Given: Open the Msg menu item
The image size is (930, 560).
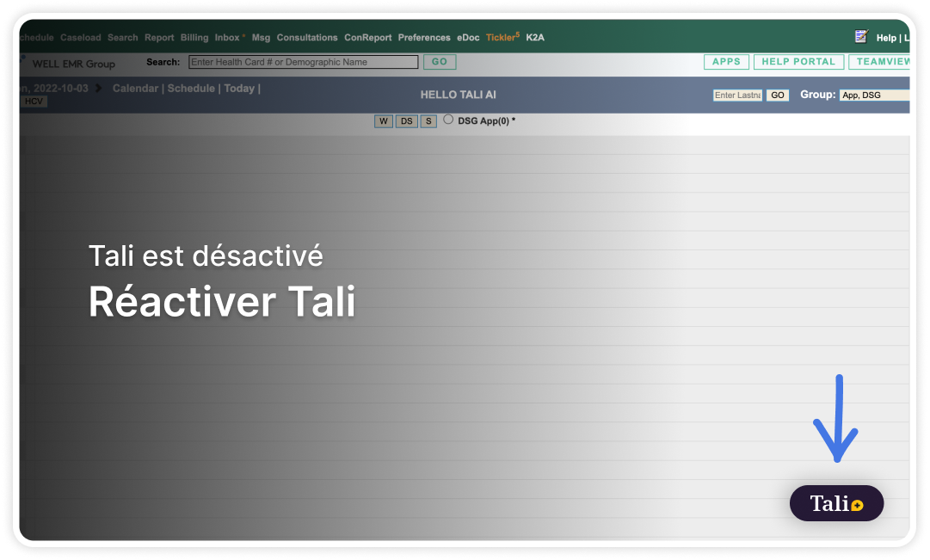Looking at the screenshot, I should coord(261,37).
